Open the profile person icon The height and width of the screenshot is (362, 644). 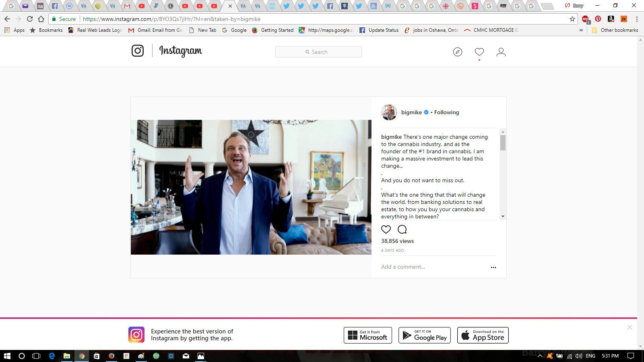[x=501, y=52]
